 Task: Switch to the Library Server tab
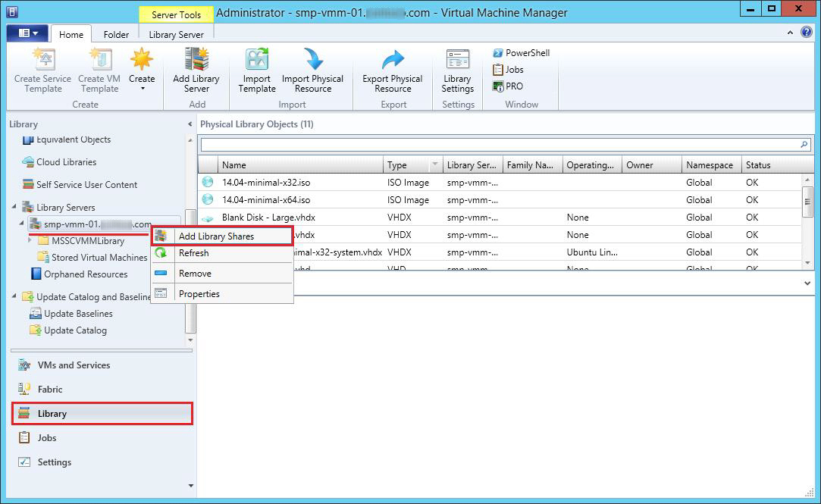pos(176,34)
